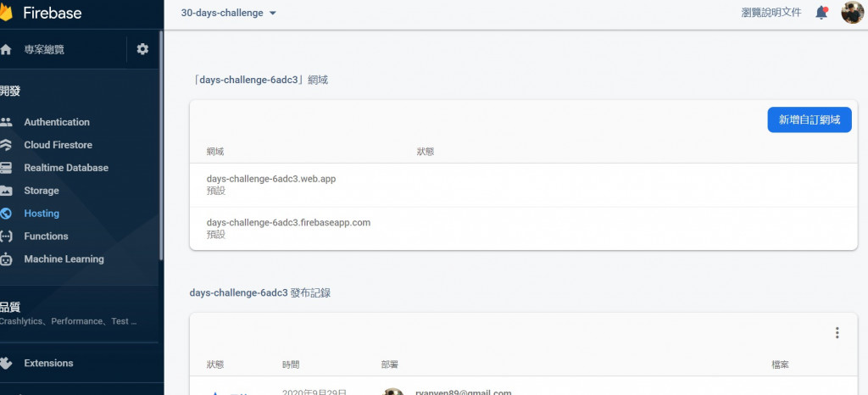Click the Hosting globe icon
The width and height of the screenshot is (868, 395).
(6, 213)
